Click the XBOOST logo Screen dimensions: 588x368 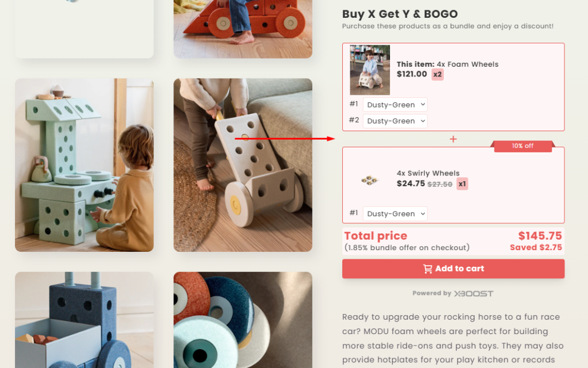474,293
